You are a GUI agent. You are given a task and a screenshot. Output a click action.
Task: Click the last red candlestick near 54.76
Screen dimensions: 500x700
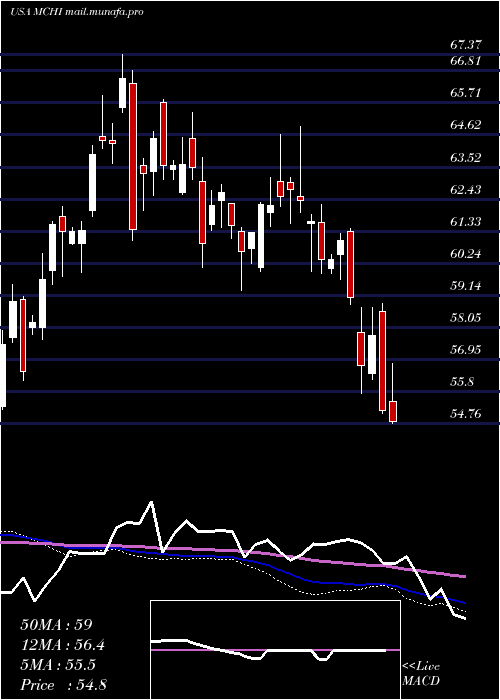click(393, 411)
